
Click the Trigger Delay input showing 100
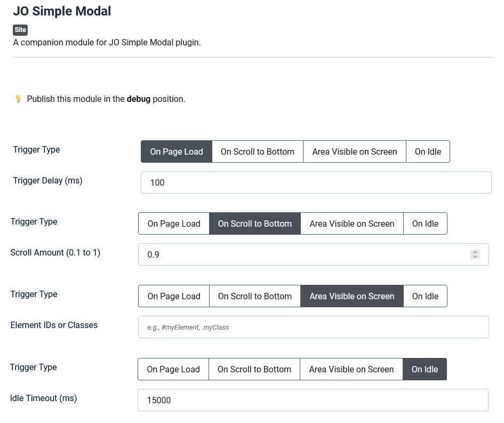coord(316,182)
